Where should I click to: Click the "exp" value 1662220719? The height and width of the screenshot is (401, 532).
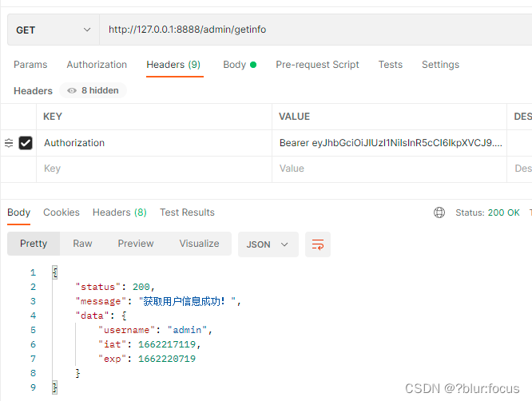167,359
